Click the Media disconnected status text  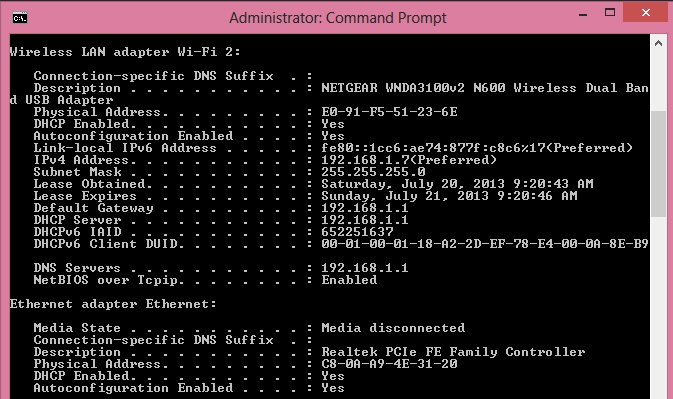click(393, 328)
